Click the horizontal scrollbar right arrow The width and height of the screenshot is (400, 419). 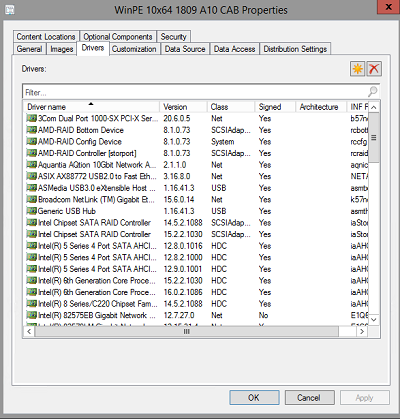(x=362, y=332)
